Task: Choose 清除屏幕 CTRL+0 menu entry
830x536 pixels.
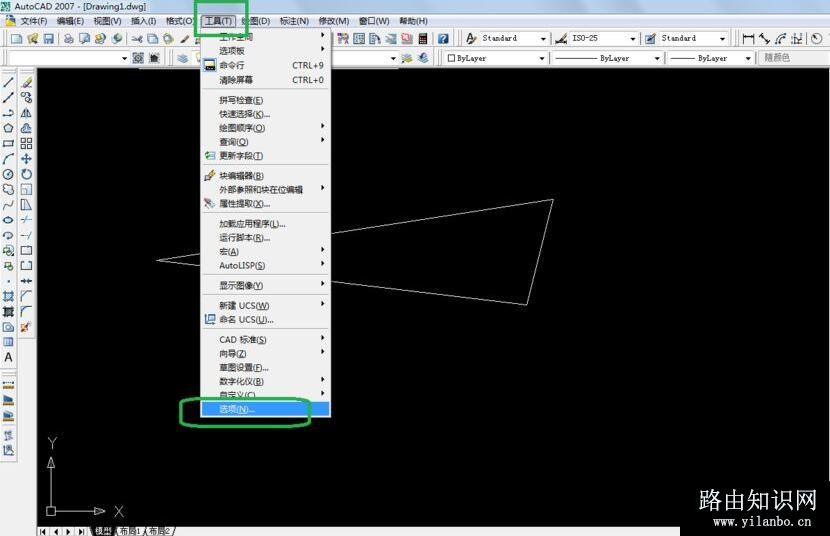Action: tap(266, 80)
